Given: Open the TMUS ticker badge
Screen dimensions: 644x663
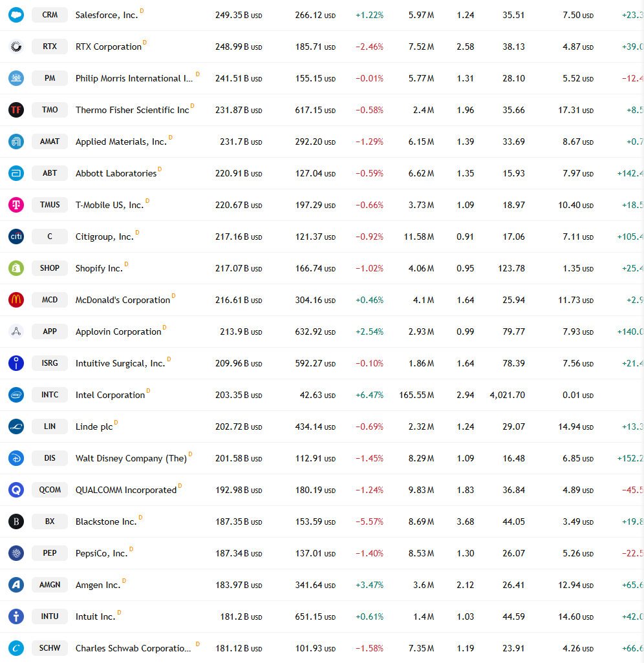Looking at the screenshot, I should click(50, 205).
